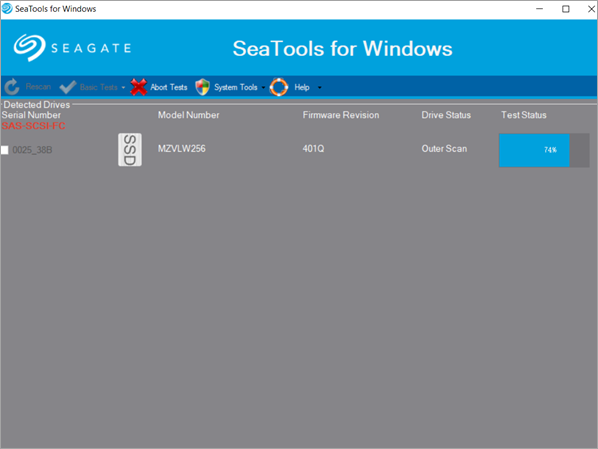Image resolution: width=598 pixels, height=449 pixels.
Task: Select the 401Q firmware revision cell
Action: click(313, 149)
